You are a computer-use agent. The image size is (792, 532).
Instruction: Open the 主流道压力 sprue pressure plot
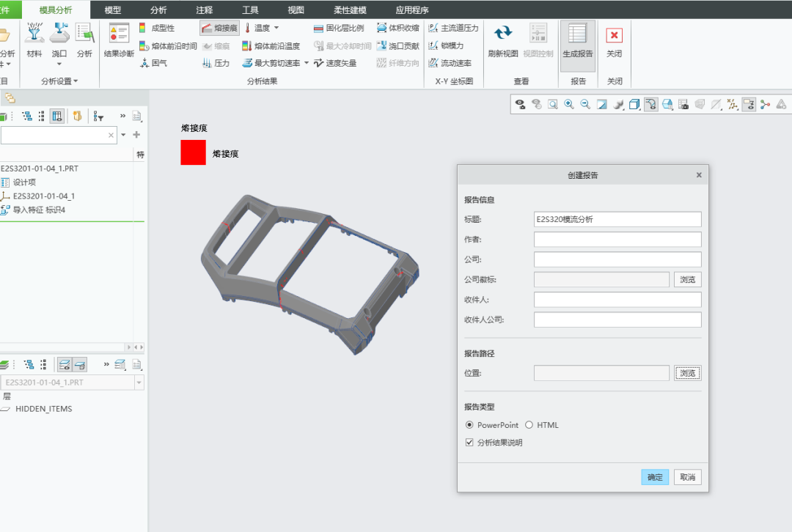pos(453,28)
